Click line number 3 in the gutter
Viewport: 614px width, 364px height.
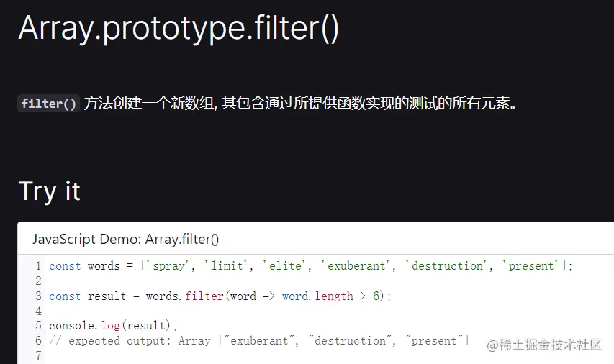point(38,296)
